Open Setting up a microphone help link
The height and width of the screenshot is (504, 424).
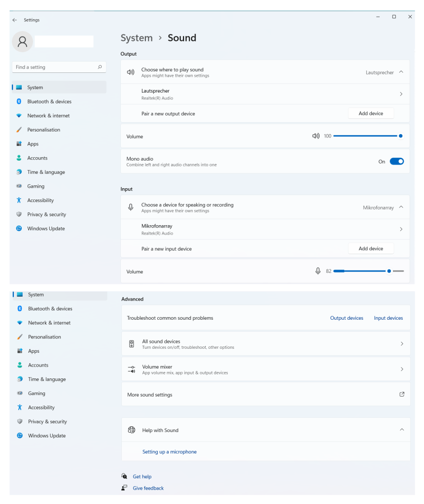(170, 452)
